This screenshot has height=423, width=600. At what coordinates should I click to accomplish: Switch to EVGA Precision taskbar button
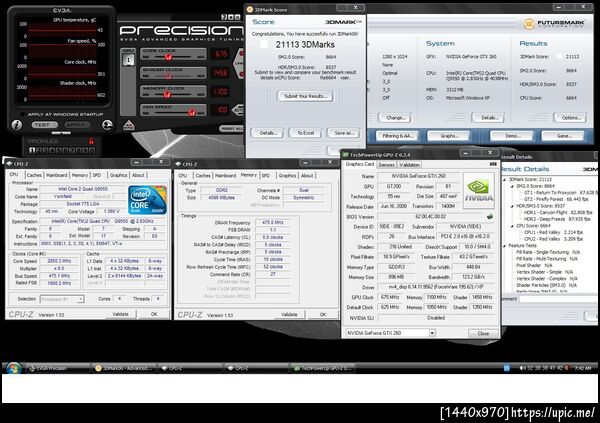57,368
